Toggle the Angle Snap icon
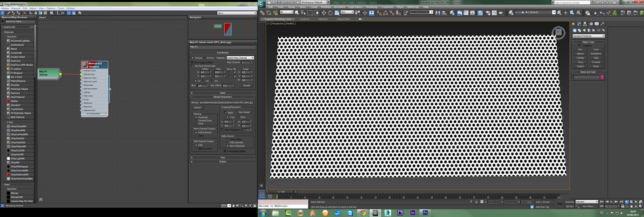Image resolution: width=644 pixels, height=217 pixels. (x=386, y=13)
